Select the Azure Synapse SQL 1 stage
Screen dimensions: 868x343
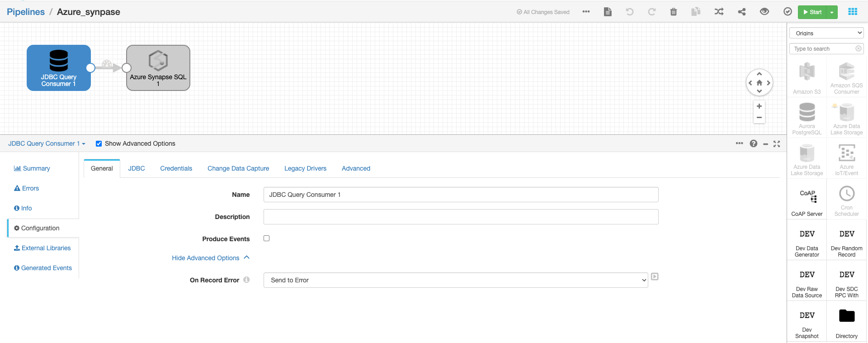tap(158, 68)
